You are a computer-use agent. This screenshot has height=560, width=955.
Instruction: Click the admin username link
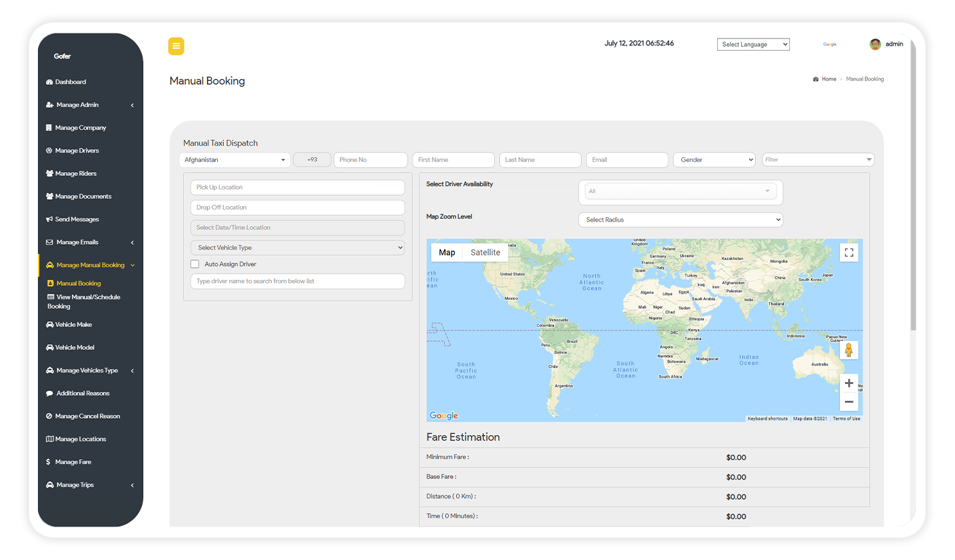coord(894,44)
